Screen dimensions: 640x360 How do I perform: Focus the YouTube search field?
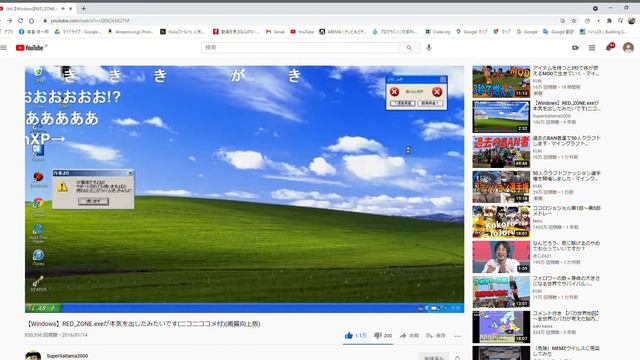click(300, 48)
